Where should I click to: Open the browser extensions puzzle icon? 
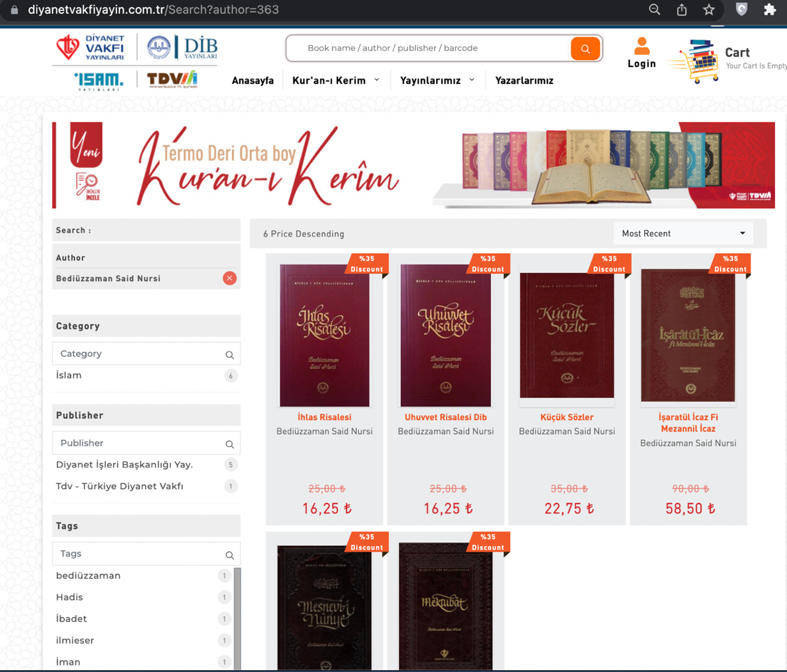click(x=770, y=10)
